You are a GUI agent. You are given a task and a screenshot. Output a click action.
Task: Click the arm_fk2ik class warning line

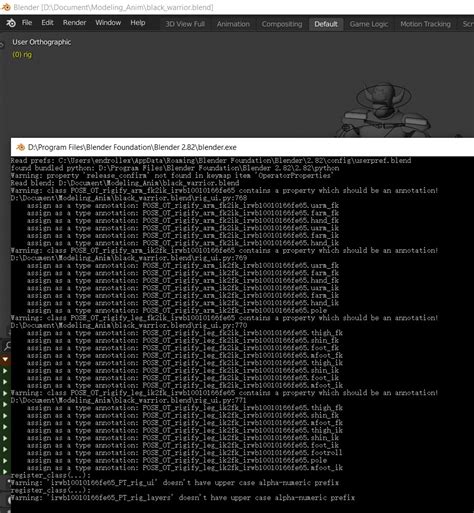coord(224,190)
